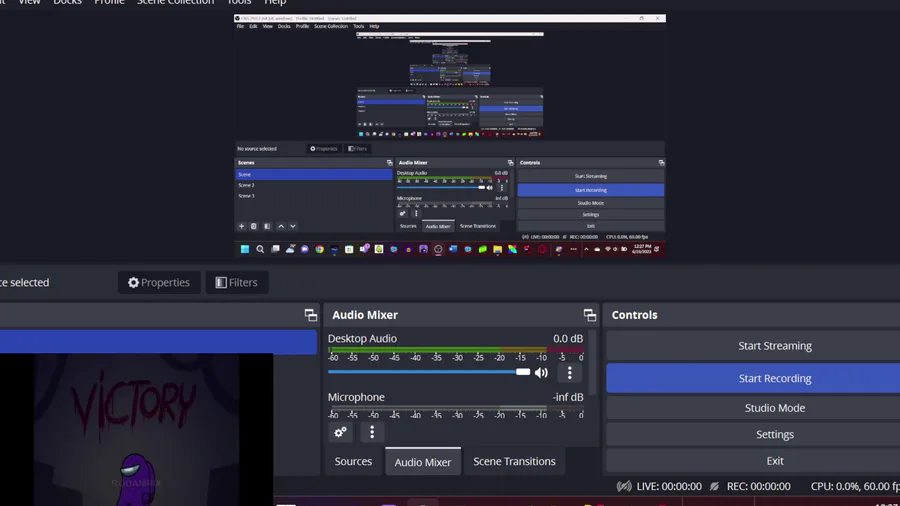The height and width of the screenshot is (506, 900).
Task: Click the Microphone level meter
Action: click(x=456, y=408)
